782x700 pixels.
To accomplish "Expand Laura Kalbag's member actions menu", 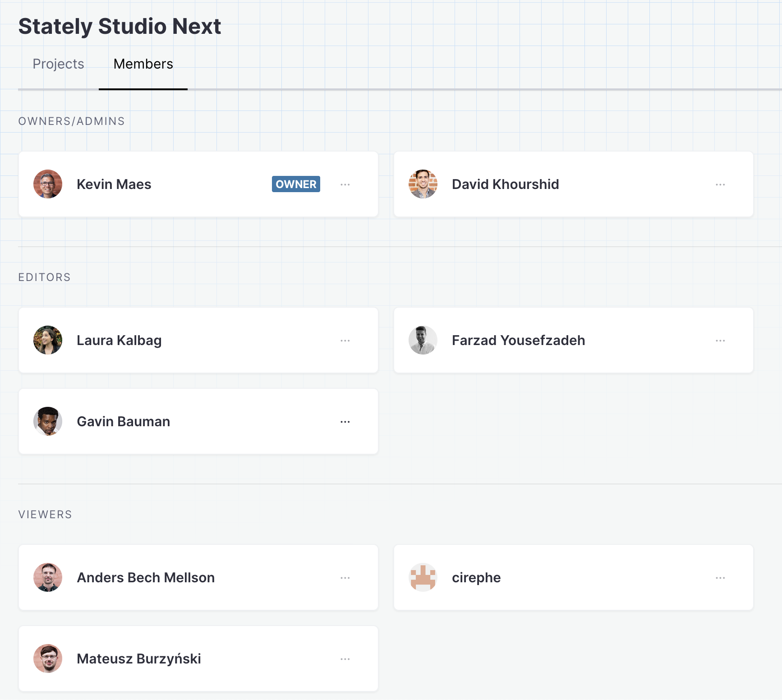I will 345,340.
